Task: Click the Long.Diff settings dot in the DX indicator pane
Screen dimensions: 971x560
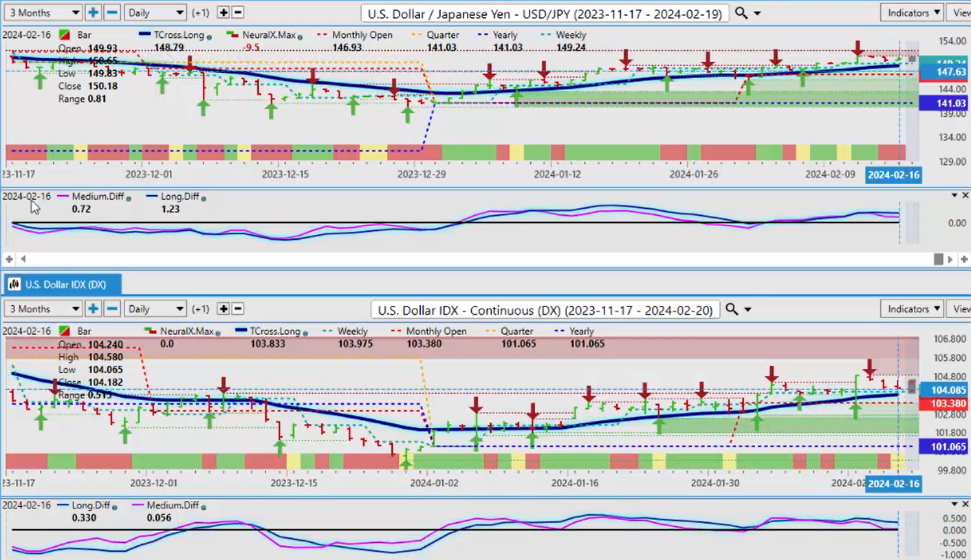Action: pyautogui.click(x=114, y=507)
